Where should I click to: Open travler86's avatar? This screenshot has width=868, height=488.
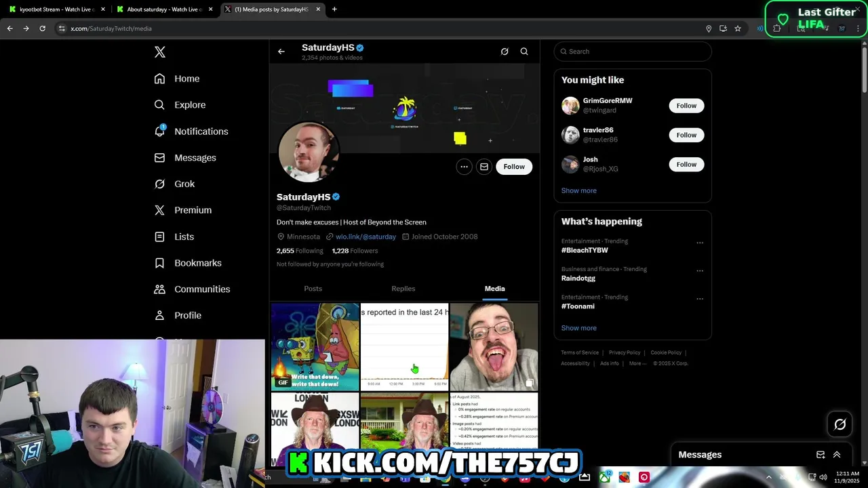[x=570, y=135]
